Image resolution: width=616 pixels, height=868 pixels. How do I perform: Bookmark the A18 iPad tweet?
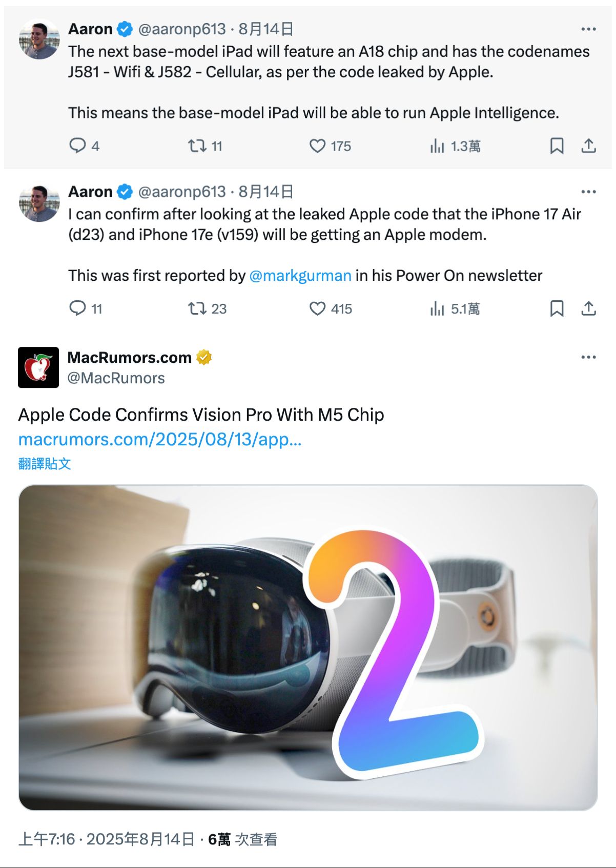coord(557,146)
